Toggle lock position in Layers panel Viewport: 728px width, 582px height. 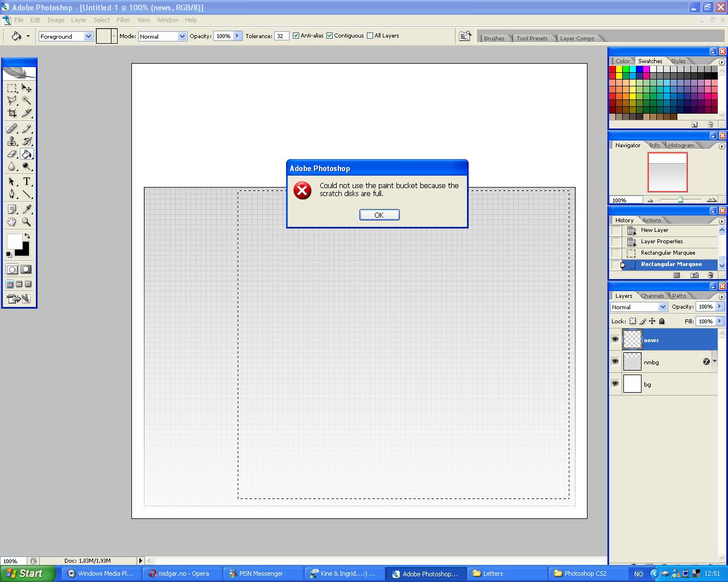(x=652, y=321)
